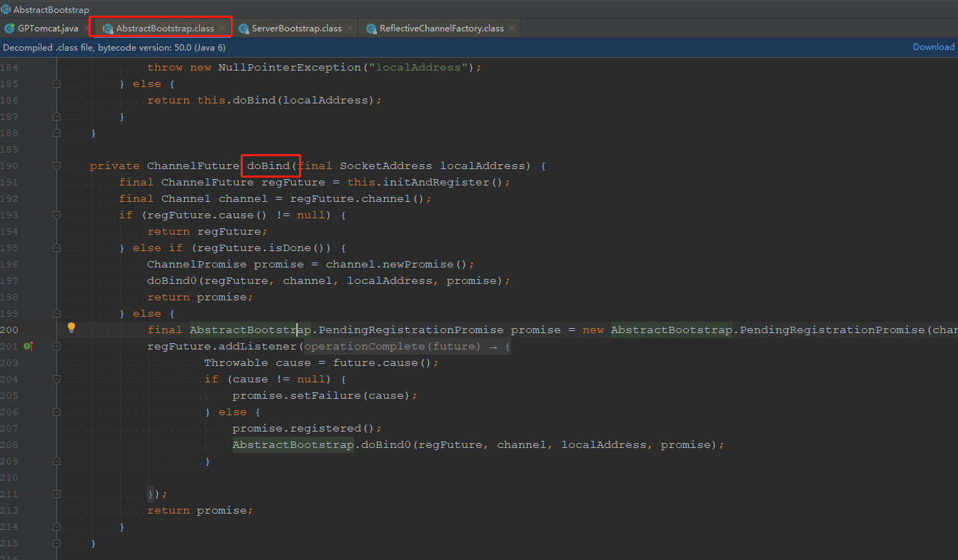Collapse the else block at line 199

[56, 314]
